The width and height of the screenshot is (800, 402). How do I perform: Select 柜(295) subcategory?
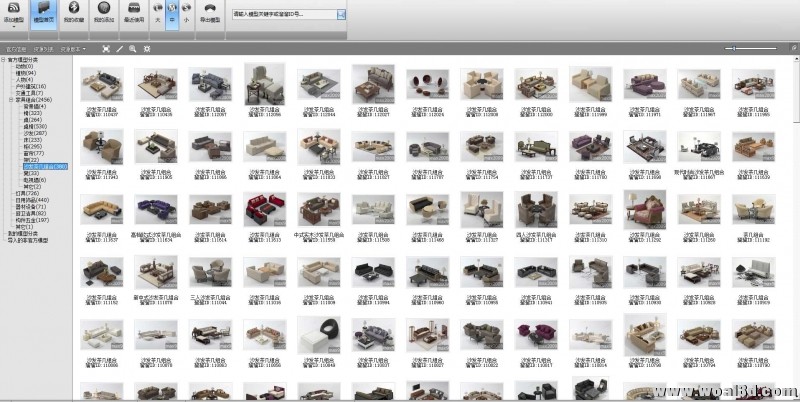coord(33,146)
